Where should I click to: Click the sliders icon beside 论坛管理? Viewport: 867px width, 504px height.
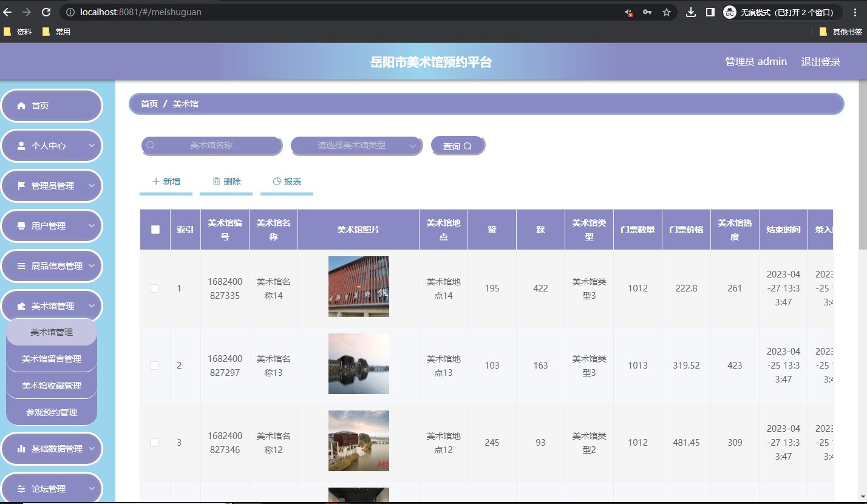point(21,489)
